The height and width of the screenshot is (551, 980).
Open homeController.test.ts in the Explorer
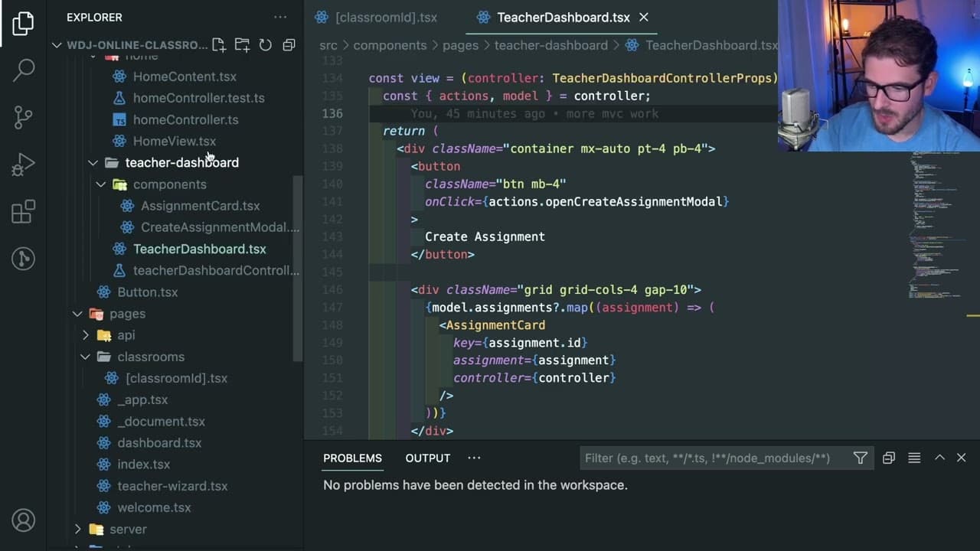(199, 98)
